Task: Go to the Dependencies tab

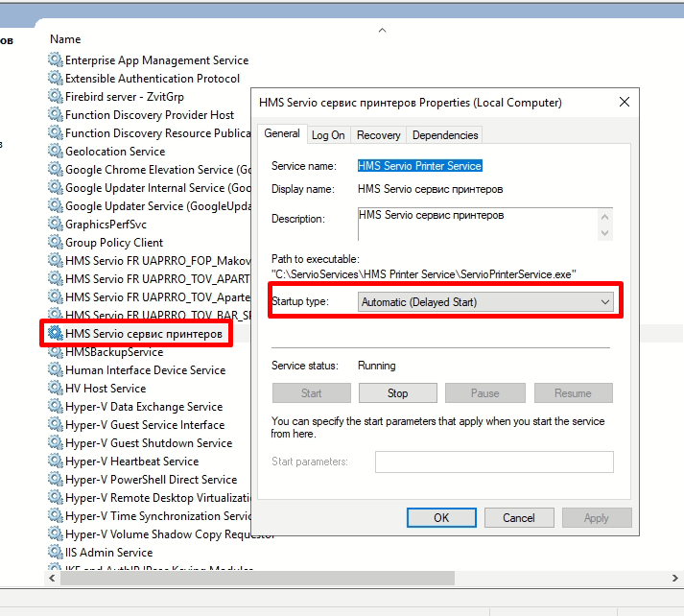Action: click(x=445, y=135)
